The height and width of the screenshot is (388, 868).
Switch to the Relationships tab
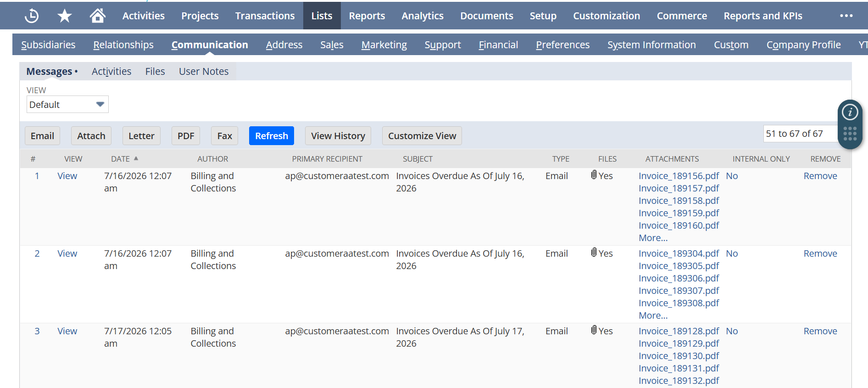pyautogui.click(x=123, y=45)
